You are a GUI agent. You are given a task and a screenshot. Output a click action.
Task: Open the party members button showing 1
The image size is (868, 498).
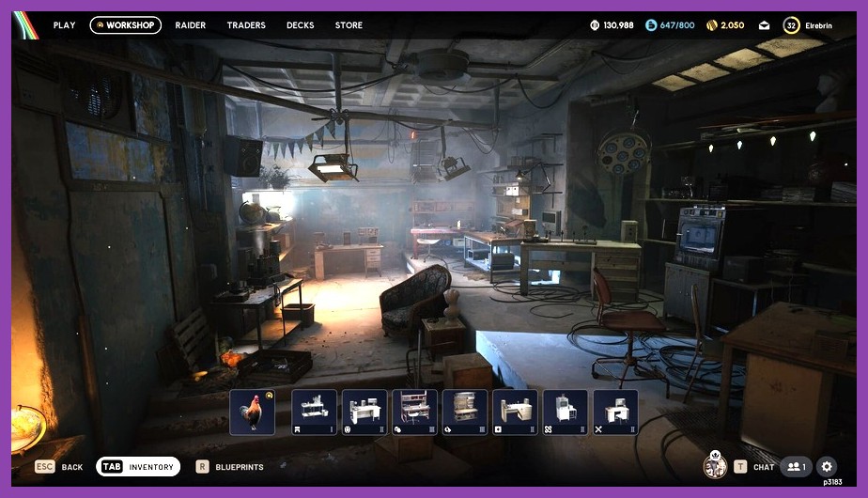796,467
